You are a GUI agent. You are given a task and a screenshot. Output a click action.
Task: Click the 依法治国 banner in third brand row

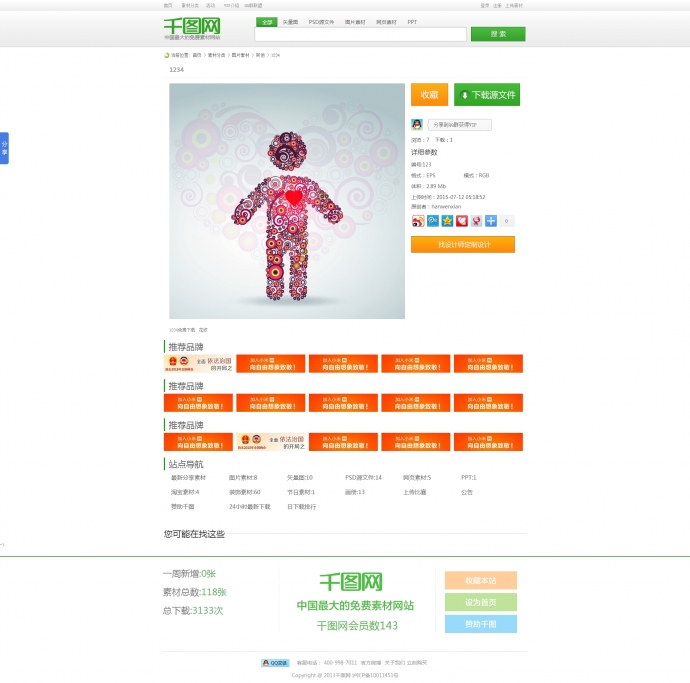pos(271,442)
